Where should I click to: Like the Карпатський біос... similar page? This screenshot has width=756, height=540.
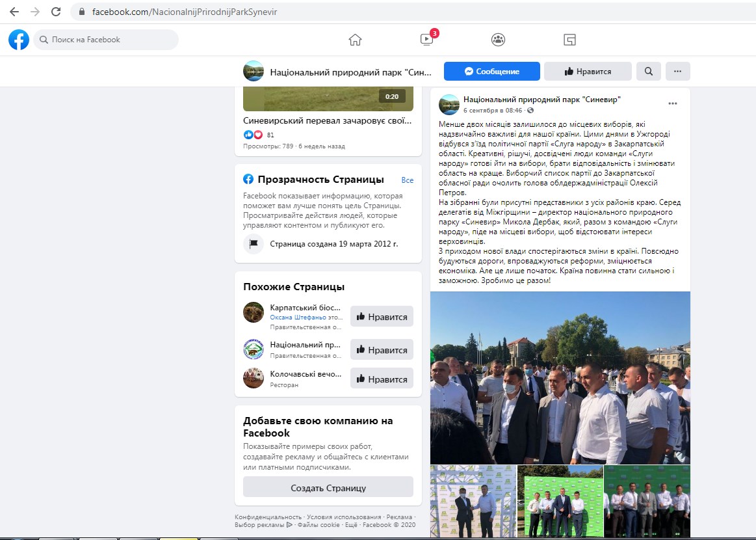coord(382,317)
